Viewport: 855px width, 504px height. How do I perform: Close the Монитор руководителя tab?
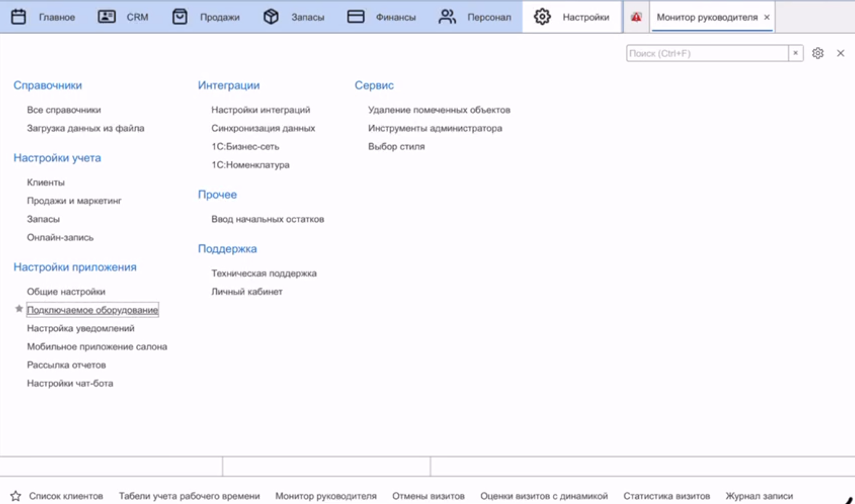(x=767, y=17)
